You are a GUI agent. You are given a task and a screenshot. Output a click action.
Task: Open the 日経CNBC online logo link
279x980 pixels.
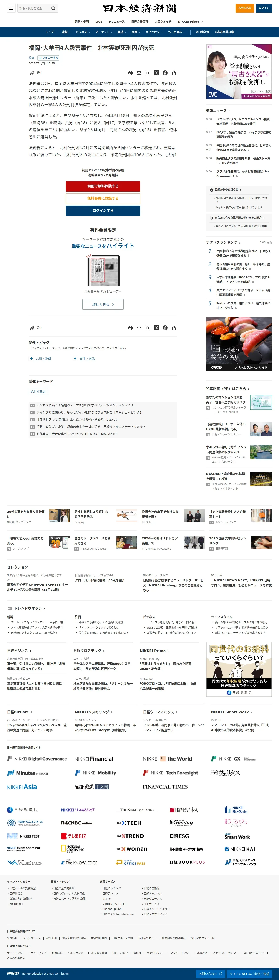click(76, 823)
